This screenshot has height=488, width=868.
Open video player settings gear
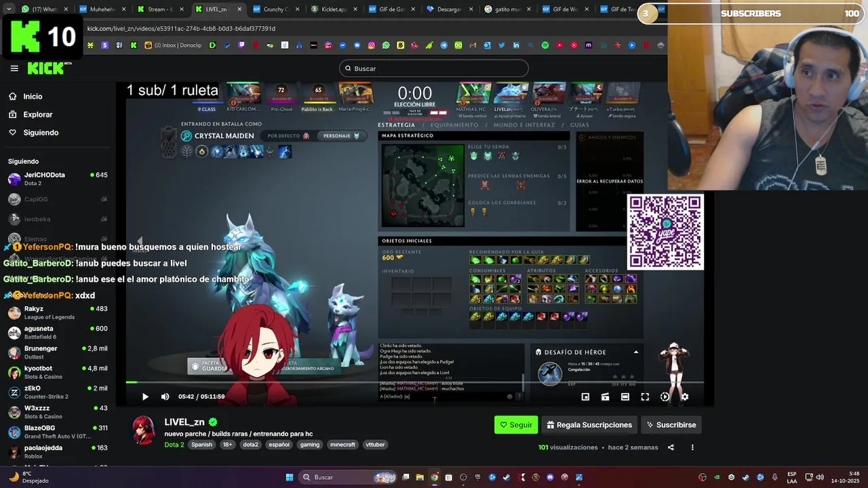point(685,396)
